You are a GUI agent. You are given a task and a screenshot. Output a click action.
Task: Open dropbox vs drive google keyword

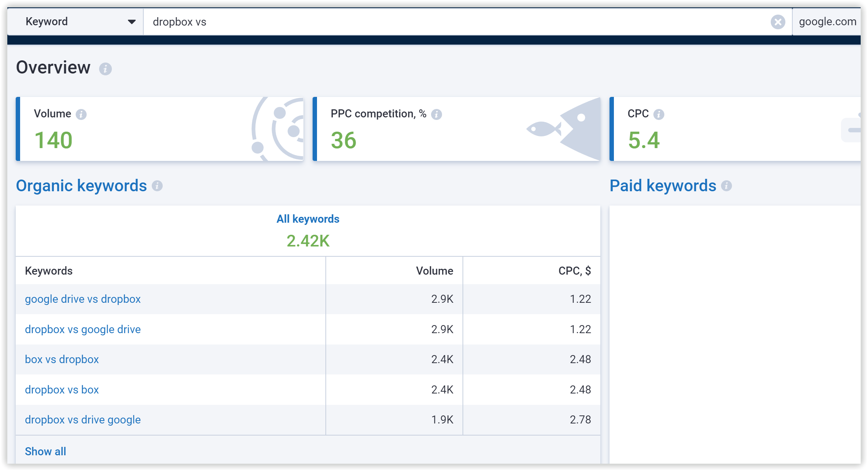pos(83,420)
